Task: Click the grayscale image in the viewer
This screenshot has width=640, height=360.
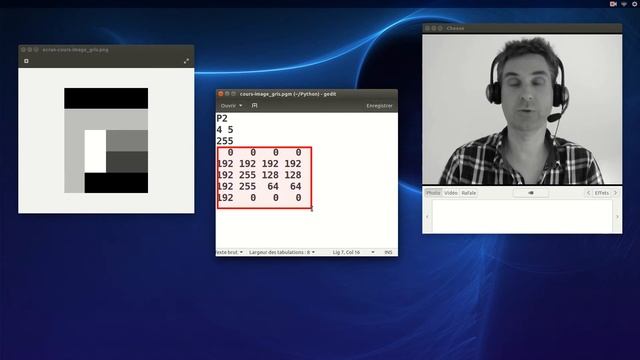Action: tap(106, 140)
